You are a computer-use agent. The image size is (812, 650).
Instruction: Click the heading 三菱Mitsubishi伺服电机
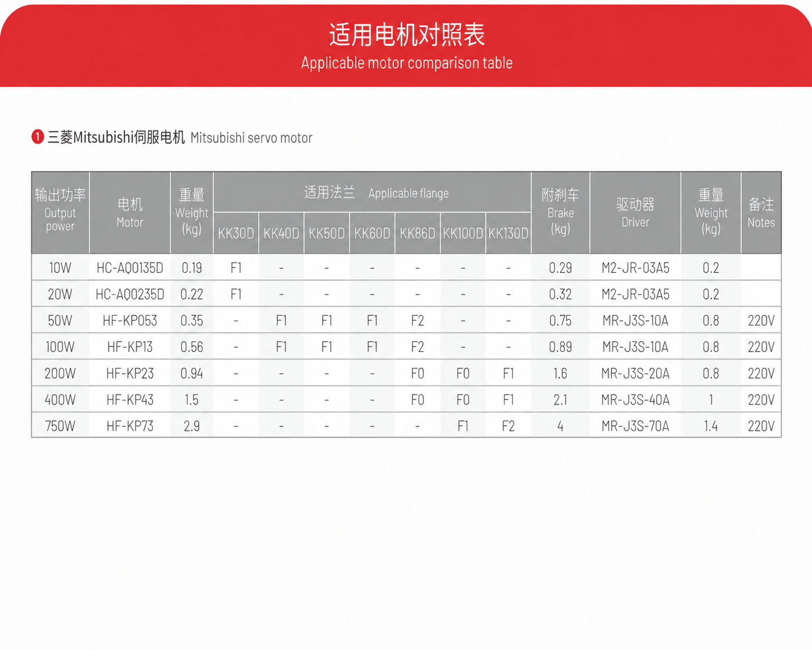(x=116, y=137)
